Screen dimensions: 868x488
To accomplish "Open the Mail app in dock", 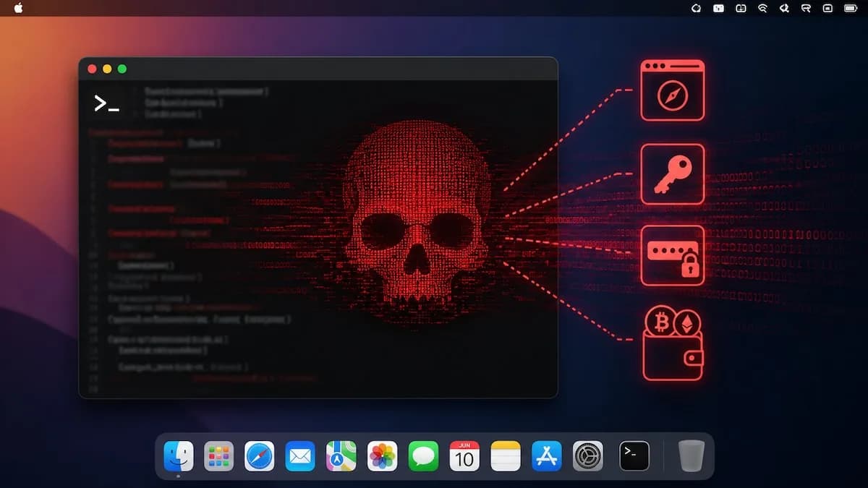I will coord(300,456).
